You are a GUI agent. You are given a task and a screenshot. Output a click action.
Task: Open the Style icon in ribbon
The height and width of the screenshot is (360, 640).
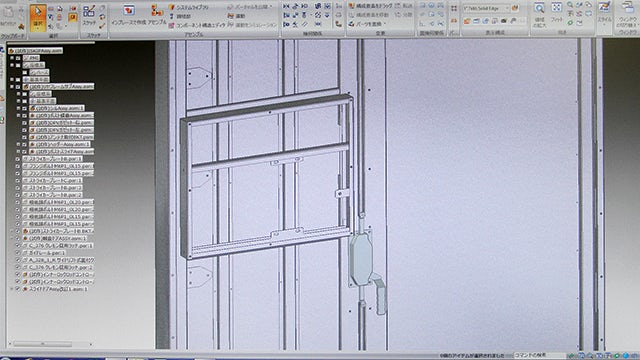604,13
